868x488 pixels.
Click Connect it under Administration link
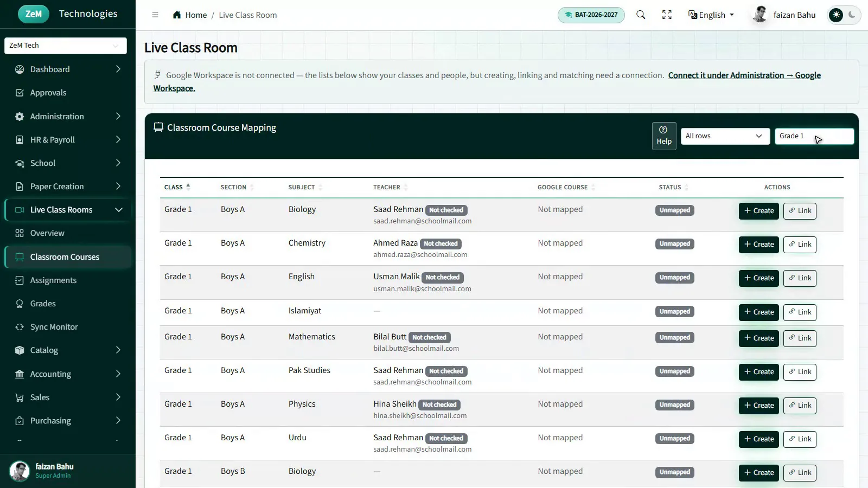pos(744,75)
